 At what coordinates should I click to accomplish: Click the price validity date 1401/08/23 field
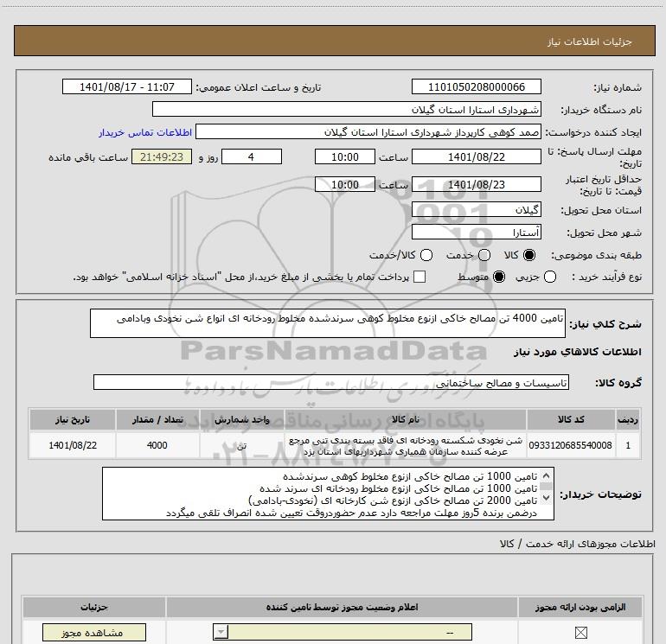click(x=476, y=184)
